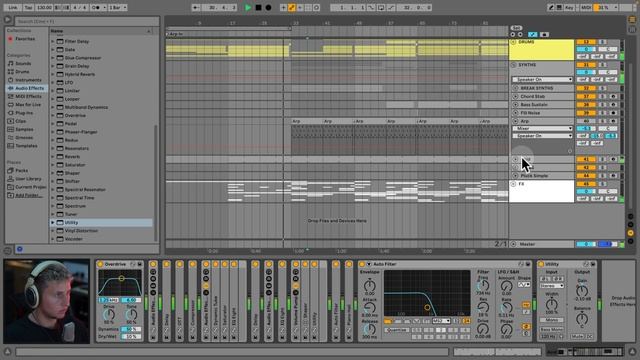
Task: Adjust the Overdrive Drive knob
Action: (x=109, y=315)
